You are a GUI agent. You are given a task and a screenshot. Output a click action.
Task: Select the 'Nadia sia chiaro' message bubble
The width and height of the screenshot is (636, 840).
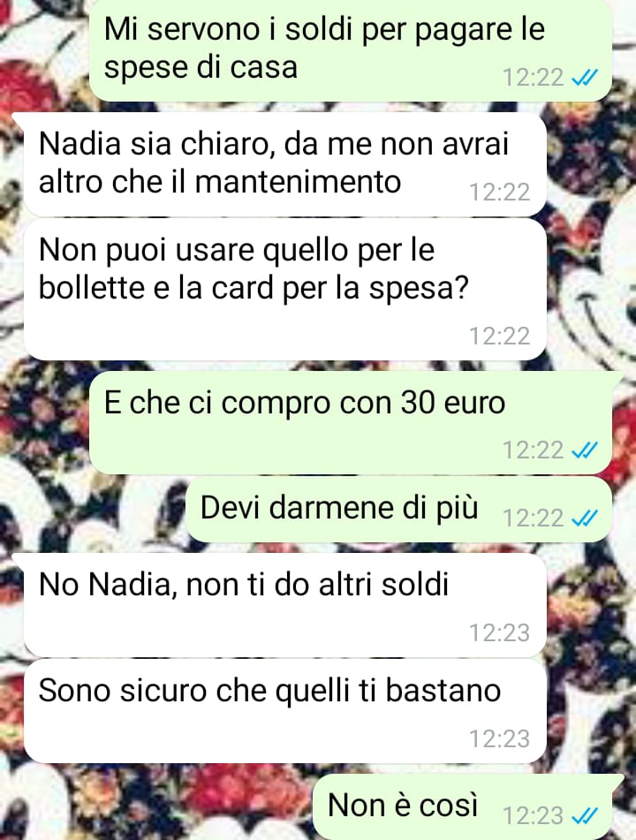tap(285, 164)
